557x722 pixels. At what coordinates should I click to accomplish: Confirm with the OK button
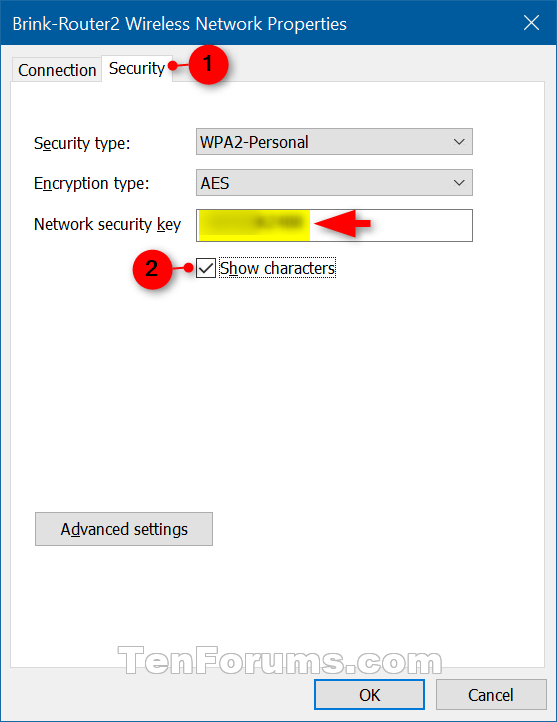pos(369,695)
